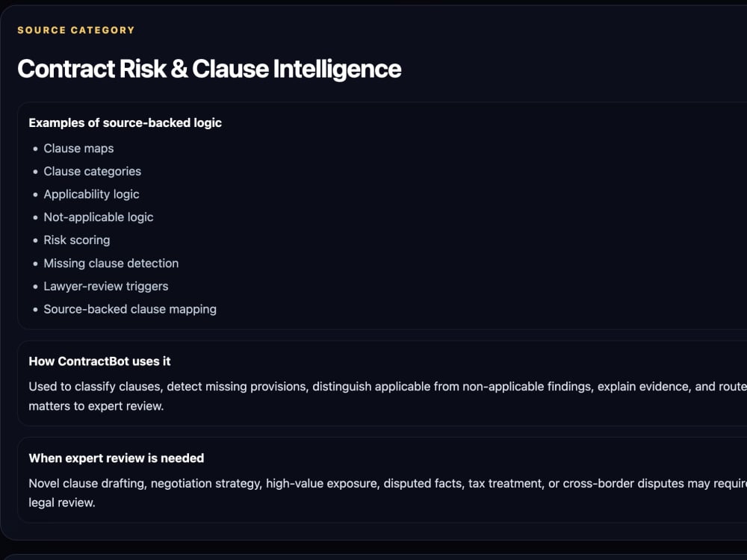Click the Source-backed clause mapping item
This screenshot has width=747, height=560.
[x=130, y=309]
